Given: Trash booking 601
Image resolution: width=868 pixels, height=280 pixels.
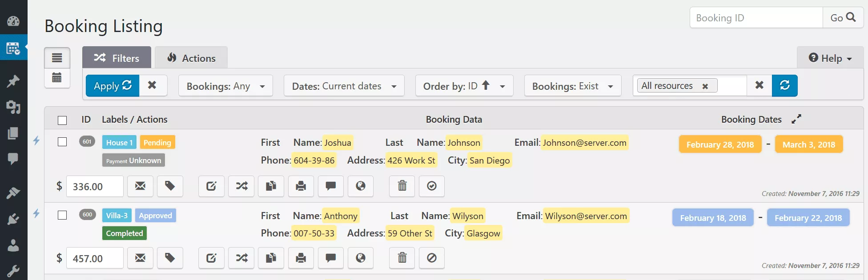Looking at the screenshot, I should [x=402, y=186].
